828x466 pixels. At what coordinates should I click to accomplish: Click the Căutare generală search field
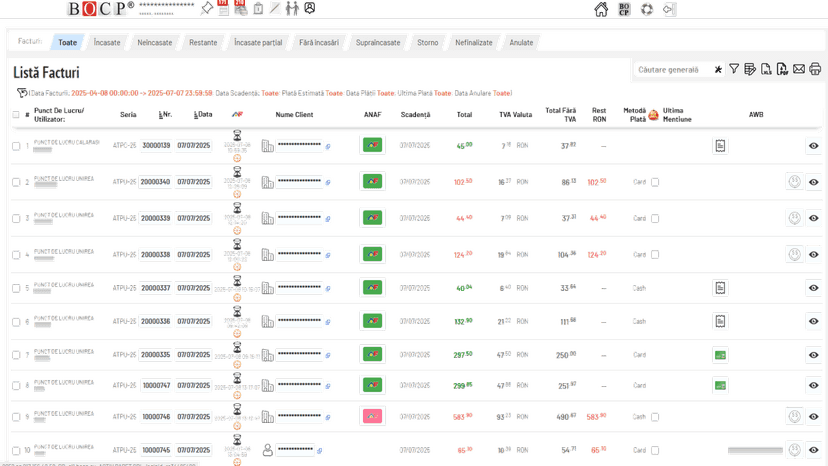coord(672,70)
